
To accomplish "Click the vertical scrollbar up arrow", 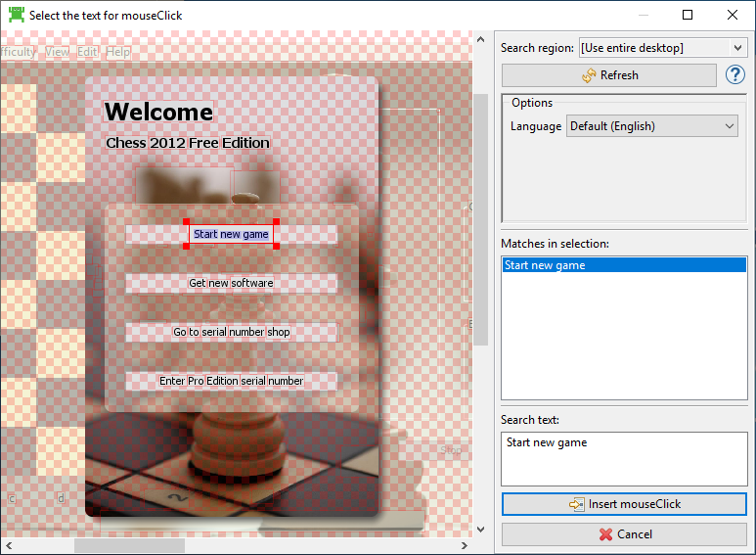I will 480,40.
